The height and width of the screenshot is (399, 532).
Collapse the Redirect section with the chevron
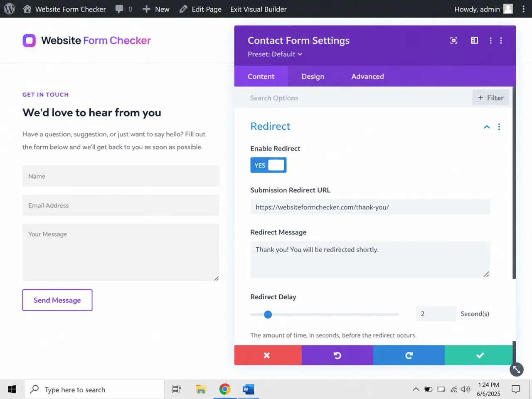[487, 127]
